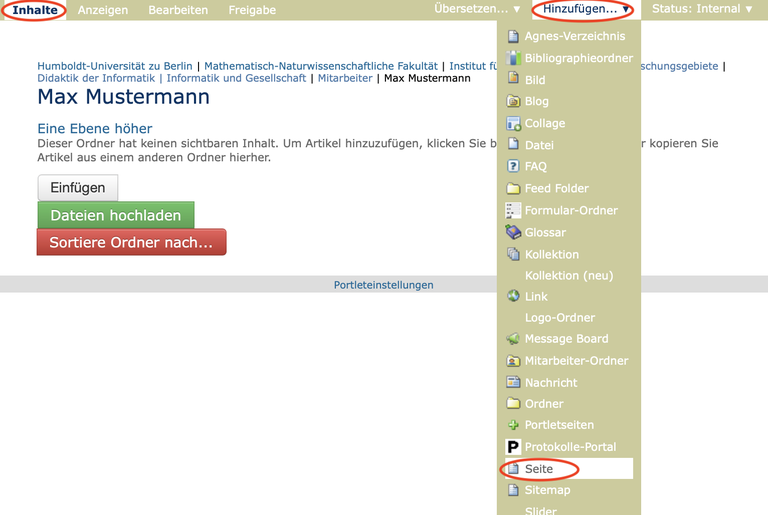The height and width of the screenshot is (515, 768).
Task: Click the Link globe icon
Action: [513, 296]
